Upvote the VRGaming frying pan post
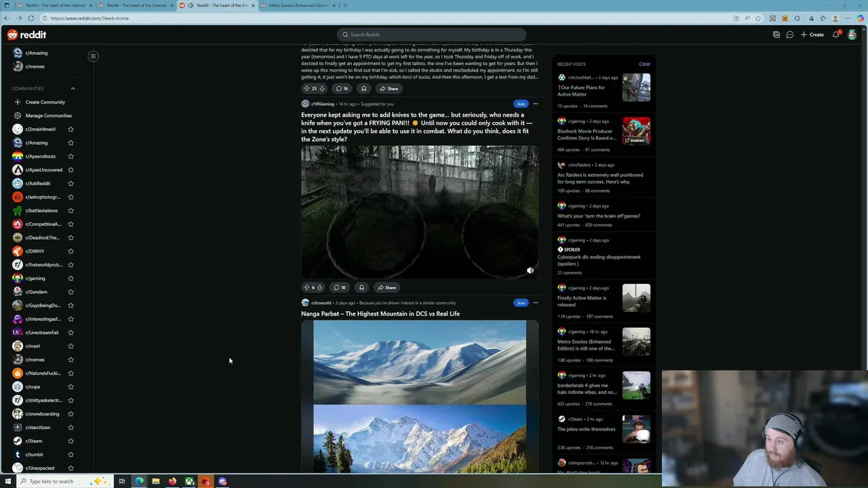 [307, 287]
